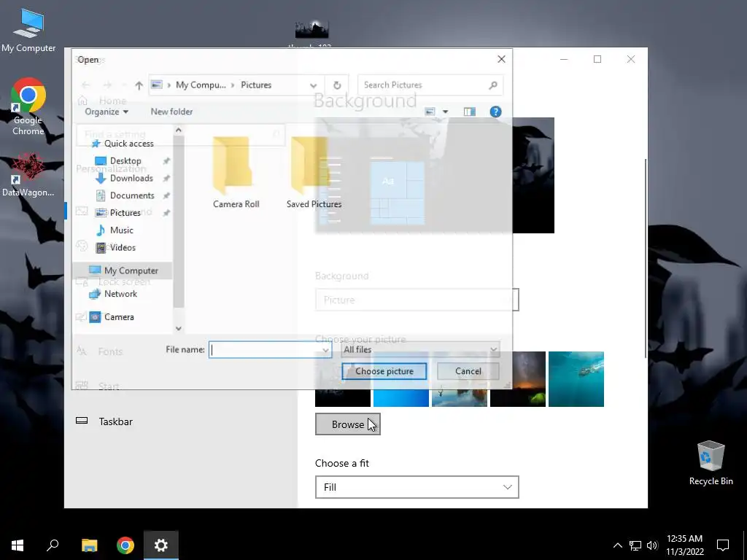The image size is (747, 560).
Task: Click the Search Pictures field
Action: [x=430, y=85]
